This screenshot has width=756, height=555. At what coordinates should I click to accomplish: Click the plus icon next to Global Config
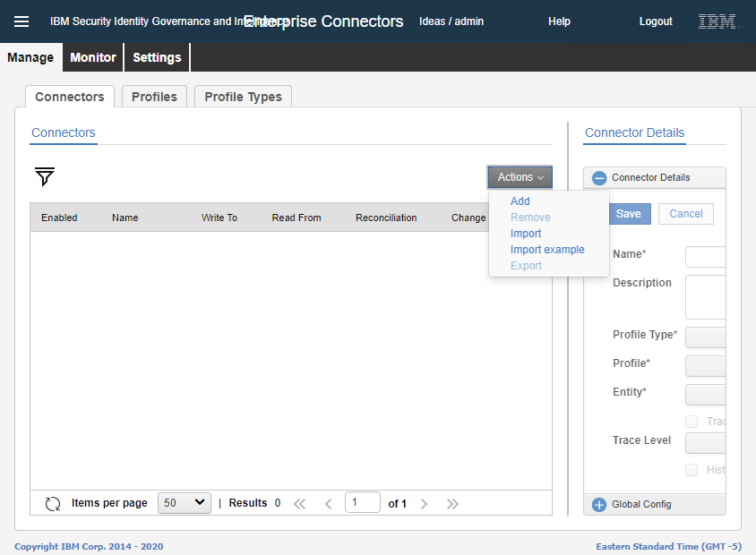tap(598, 504)
